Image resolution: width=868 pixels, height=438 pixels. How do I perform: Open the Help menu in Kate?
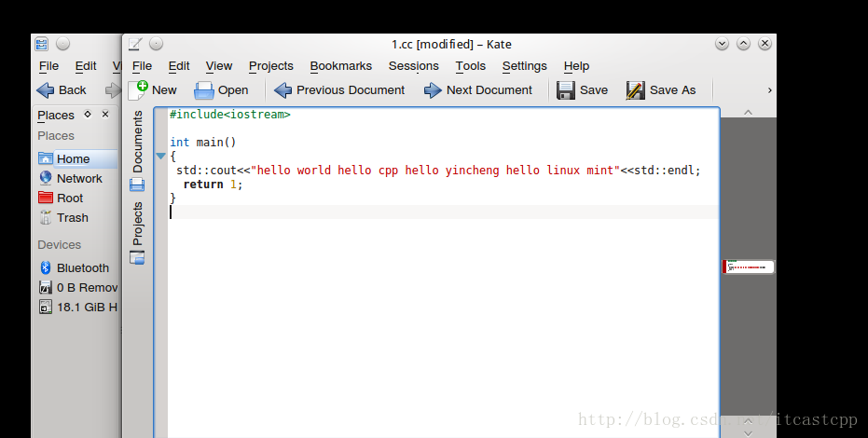(576, 66)
